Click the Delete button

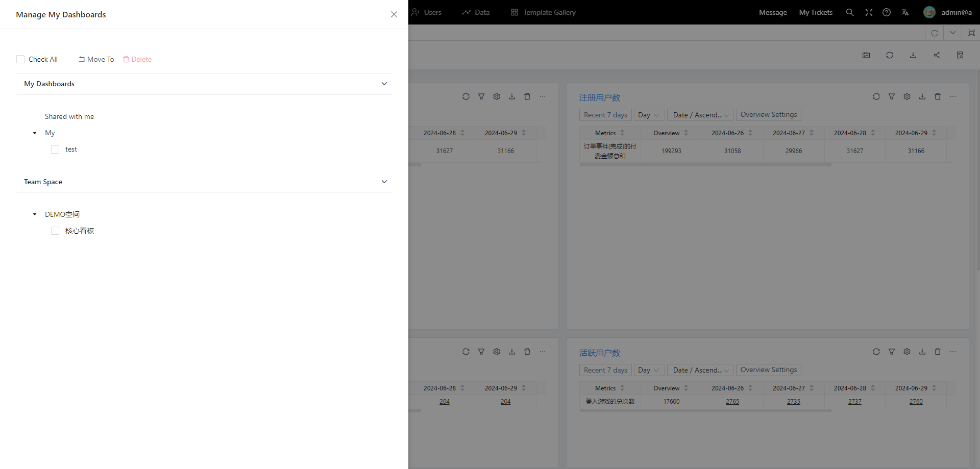click(137, 59)
